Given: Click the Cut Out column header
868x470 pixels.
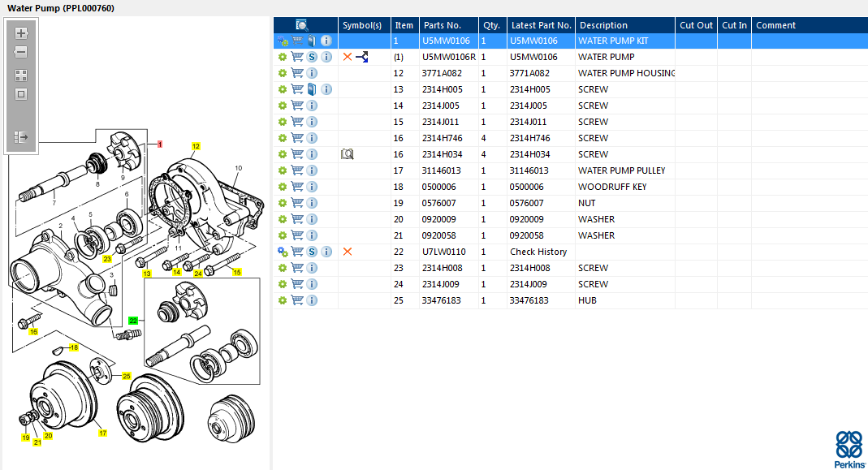Looking at the screenshot, I should click(696, 25).
